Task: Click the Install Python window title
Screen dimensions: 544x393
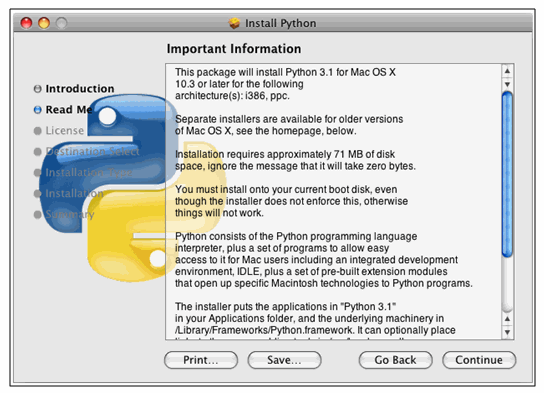Action: coord(281,23)
